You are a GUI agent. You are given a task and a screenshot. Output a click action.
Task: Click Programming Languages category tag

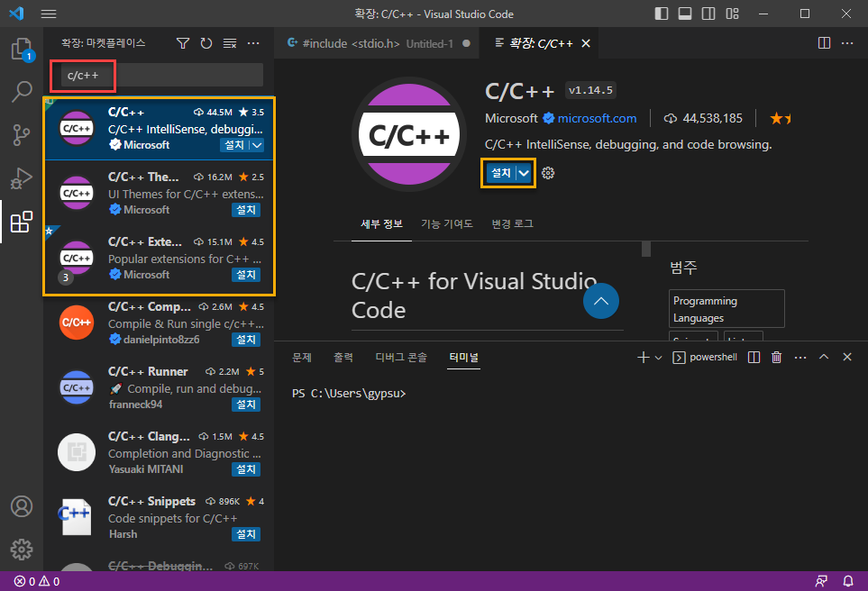(726, 309)
